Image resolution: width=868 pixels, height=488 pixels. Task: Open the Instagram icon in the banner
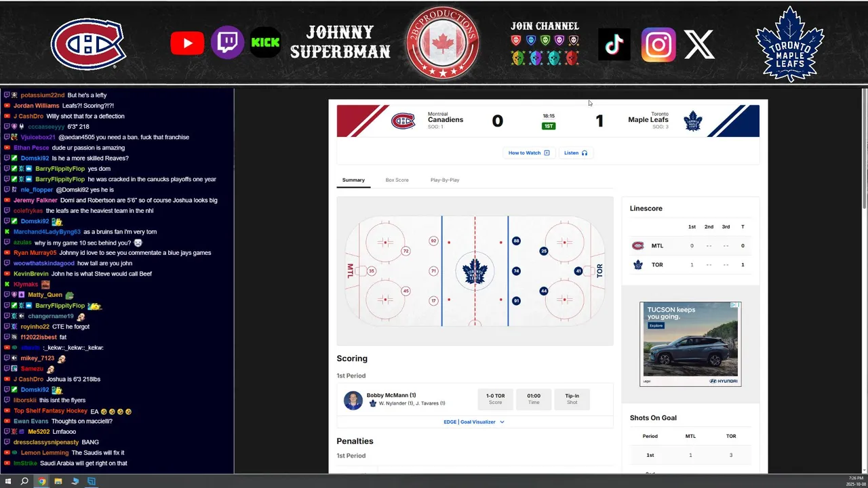658,45
